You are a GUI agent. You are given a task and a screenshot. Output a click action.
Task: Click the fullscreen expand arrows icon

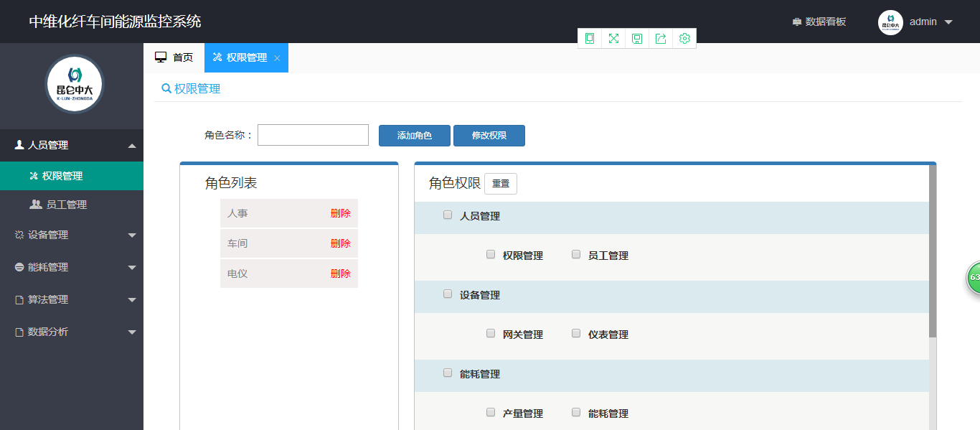[613, 39]
